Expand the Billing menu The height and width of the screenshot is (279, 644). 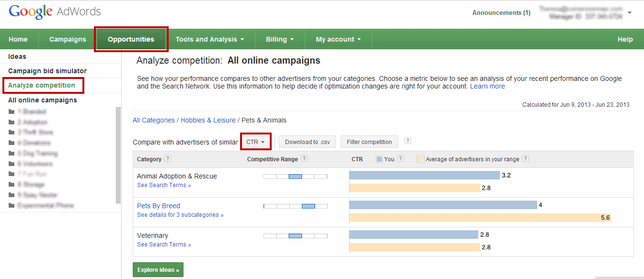pyautogui.click(x=280, y=39)
